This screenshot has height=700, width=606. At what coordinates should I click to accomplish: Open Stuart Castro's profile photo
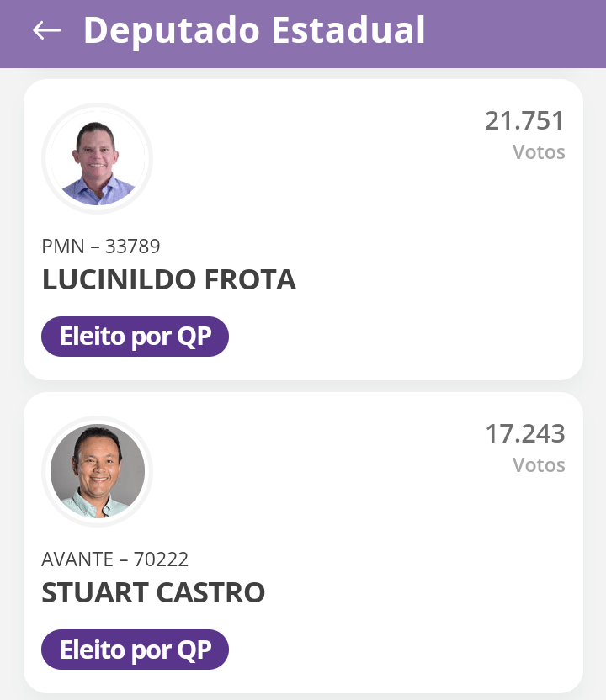[98, 471]
